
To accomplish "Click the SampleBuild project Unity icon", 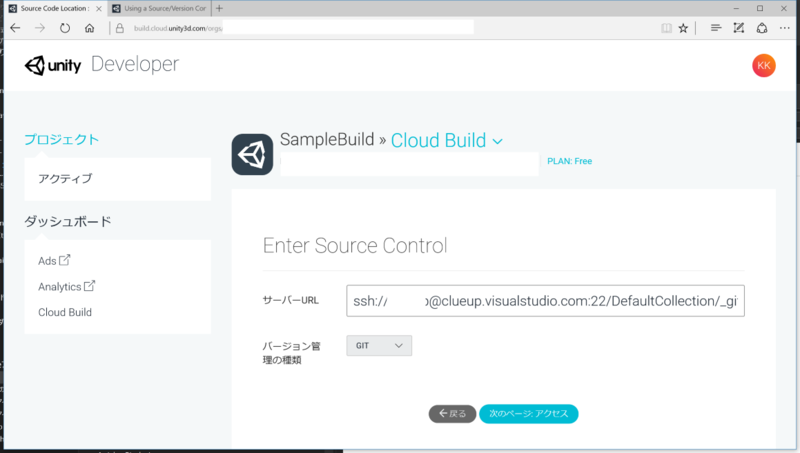I will 253,155.
